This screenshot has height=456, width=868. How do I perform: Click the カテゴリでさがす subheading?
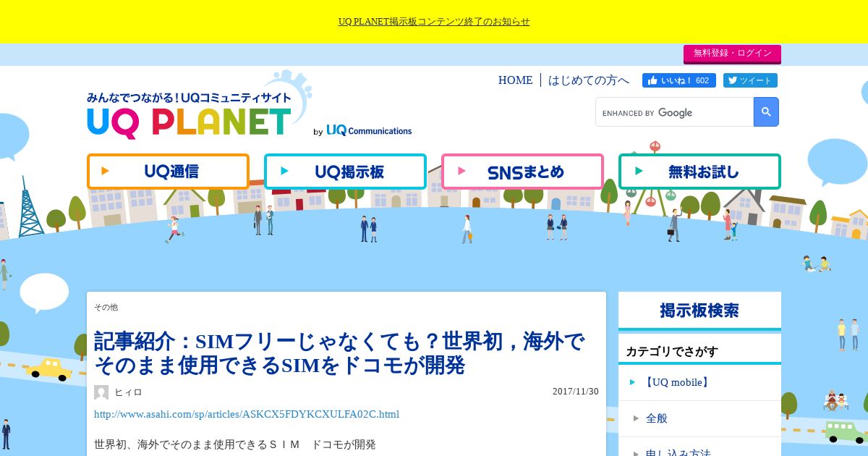point(672,352)
